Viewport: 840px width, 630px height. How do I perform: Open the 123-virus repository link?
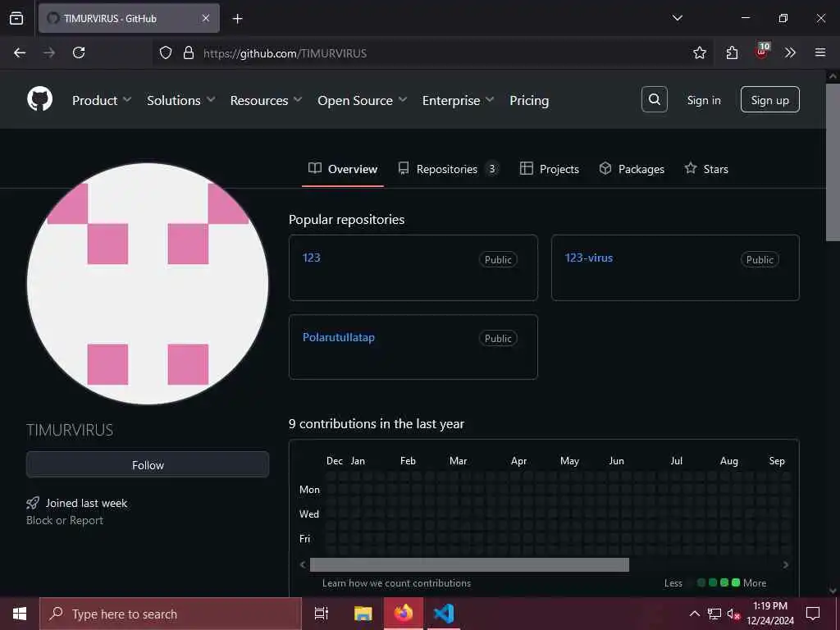(x=589, y=258)
